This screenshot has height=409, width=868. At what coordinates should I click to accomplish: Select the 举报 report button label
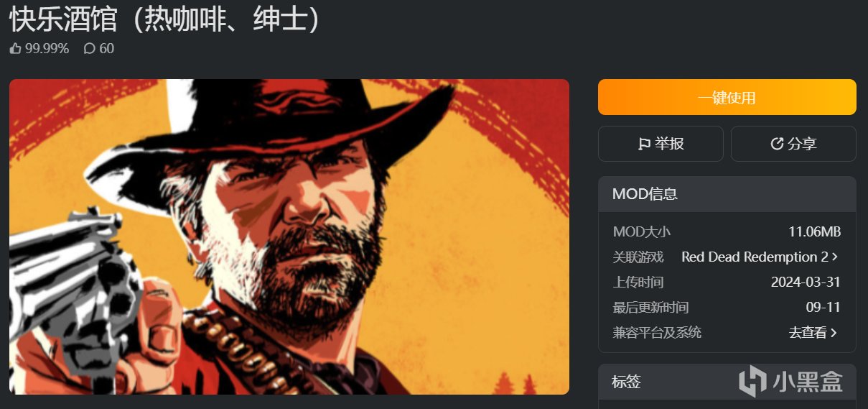pos(669,144)
